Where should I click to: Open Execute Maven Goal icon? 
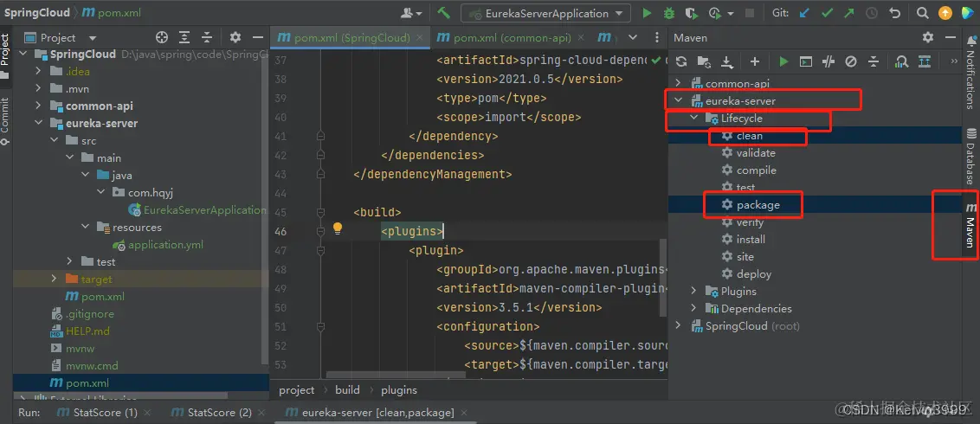806,61
